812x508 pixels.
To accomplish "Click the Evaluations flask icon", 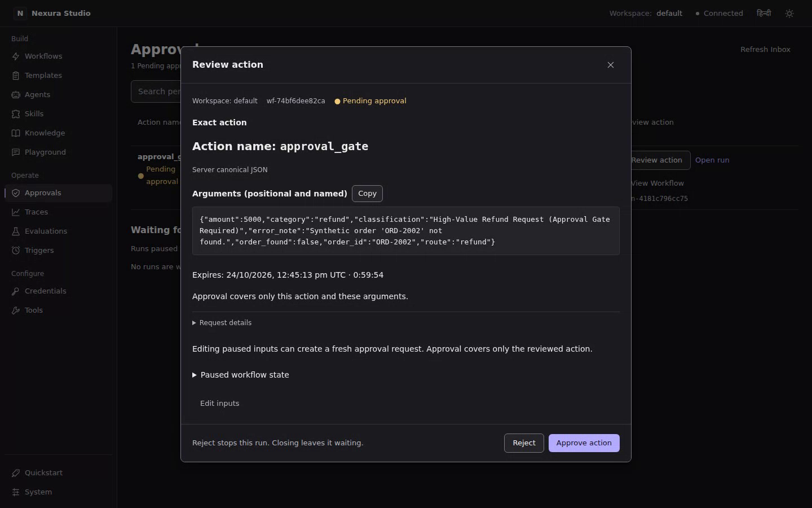I will [16, 231].
